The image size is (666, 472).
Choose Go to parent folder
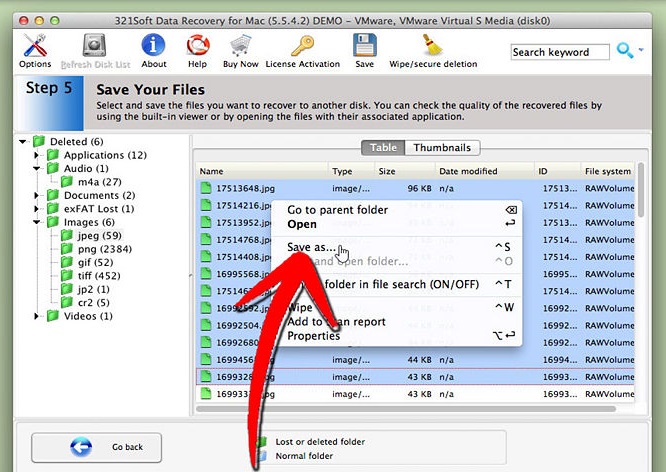(x=396, y=210)
